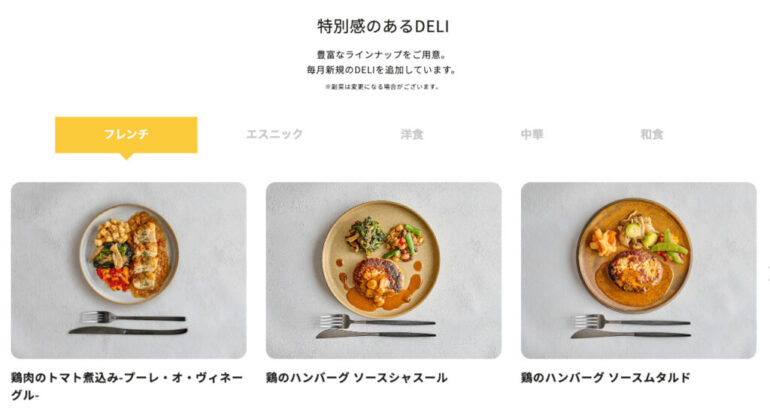770x411 pixels.
Task: Click the 豊富なラインナップをご用意 text line
Action: 382,55
